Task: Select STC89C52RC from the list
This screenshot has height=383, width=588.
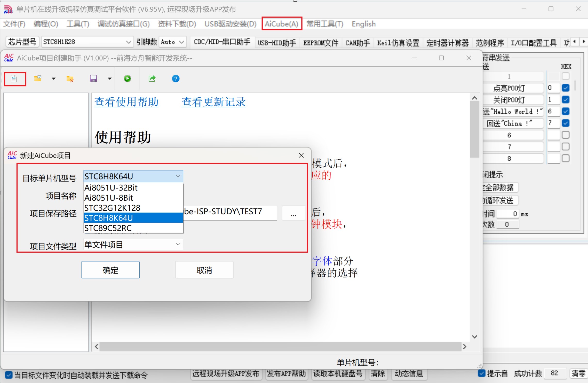Action: [133, 228]
